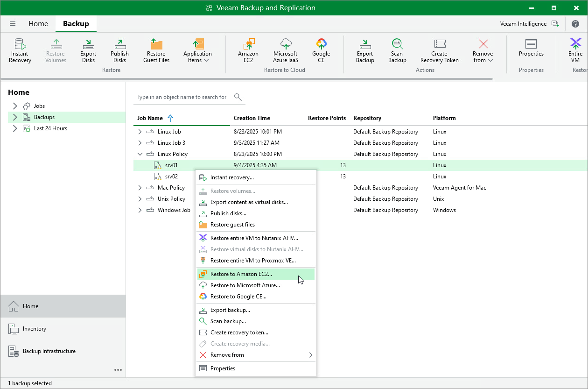Open the Inventory navigation pane
Image resolution: width=588 pixels, height=389 pixels.
click(x=63, y=329)
